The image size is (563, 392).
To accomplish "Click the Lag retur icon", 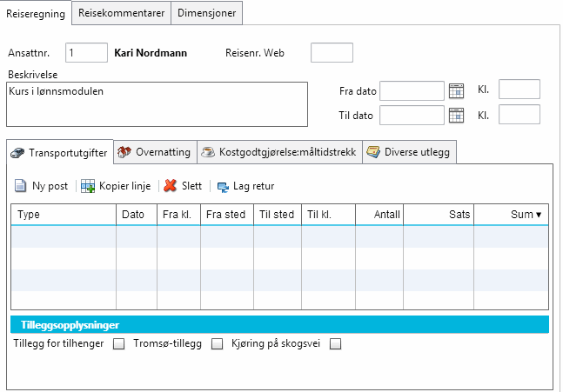I will (223, 186).
